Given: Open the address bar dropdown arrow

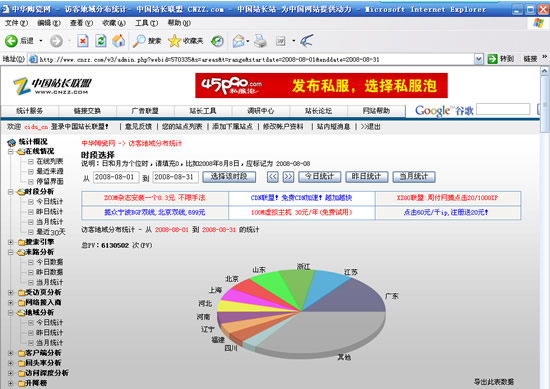Looking at the screenshot, I should point(478,59).
